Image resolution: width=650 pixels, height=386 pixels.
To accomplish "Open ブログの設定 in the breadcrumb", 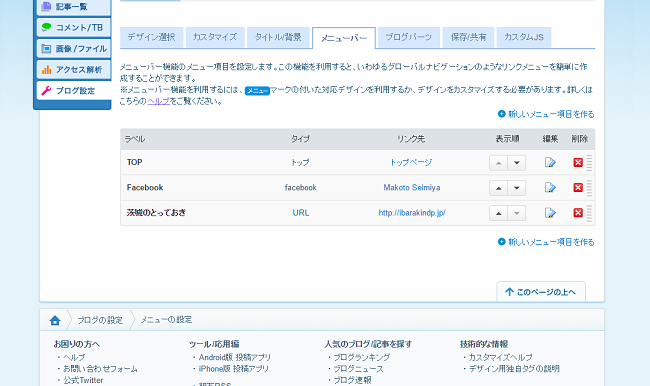I will coord(100,320).
